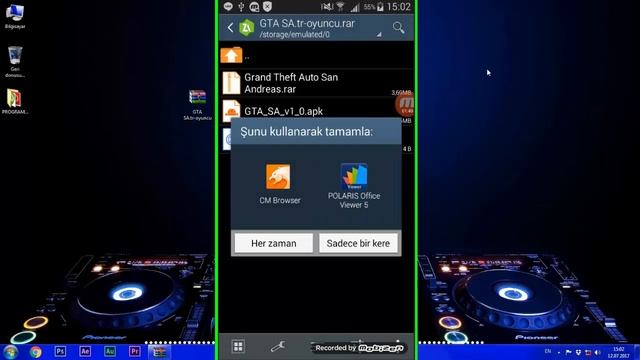
Task: Open Bilgisayar desktop icon
Action: coord(15,16)
